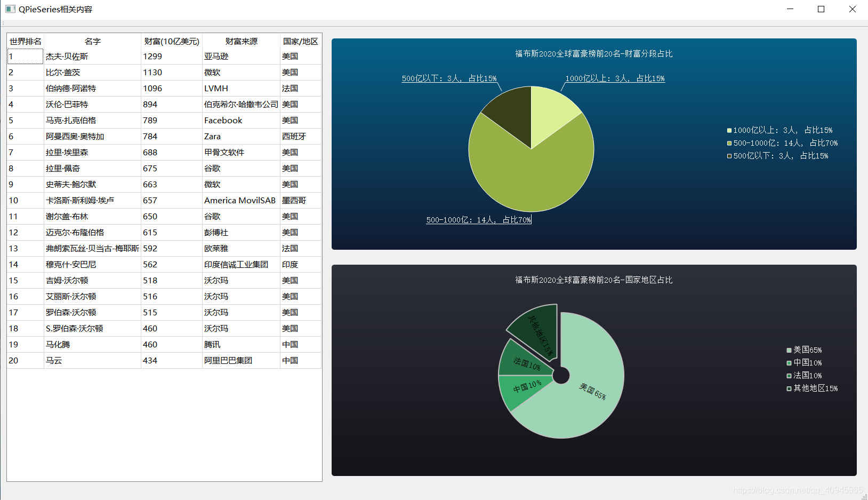Click the 财富(10亿美元) column header
868x500 pixels.
[x=172, y=41]
